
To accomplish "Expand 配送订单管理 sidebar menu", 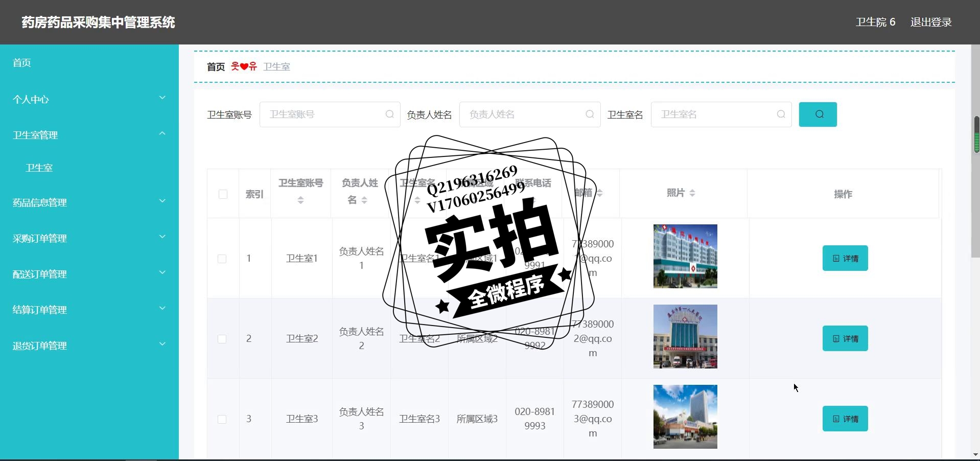I will coord(89,274).
